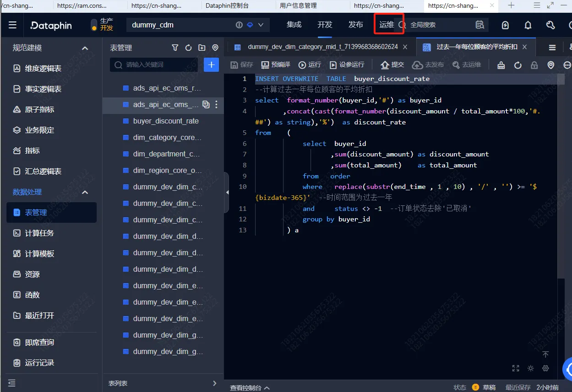Open the tab list menu icon

click(x=552, y=48)
